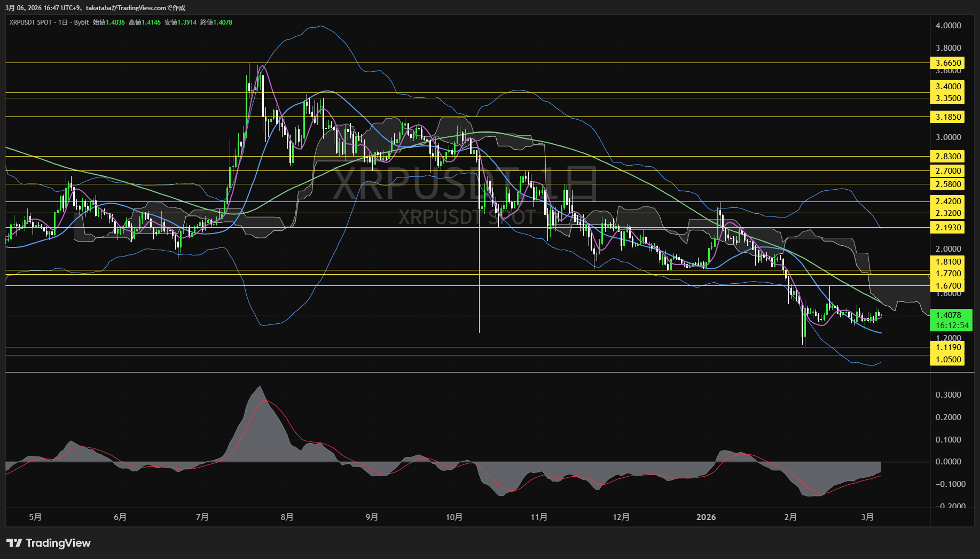
Task: Click the 2026 year label on time axis
Action: pos(706,517)
